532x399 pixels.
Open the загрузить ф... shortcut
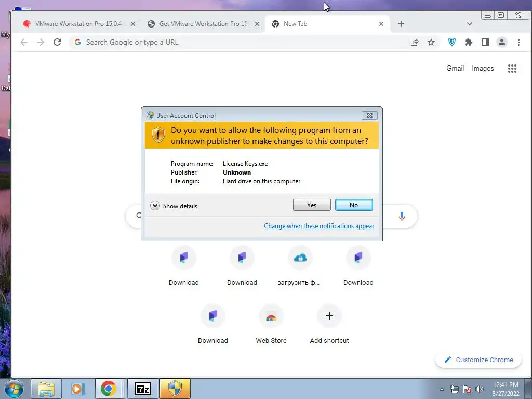[x=300, y=267]
